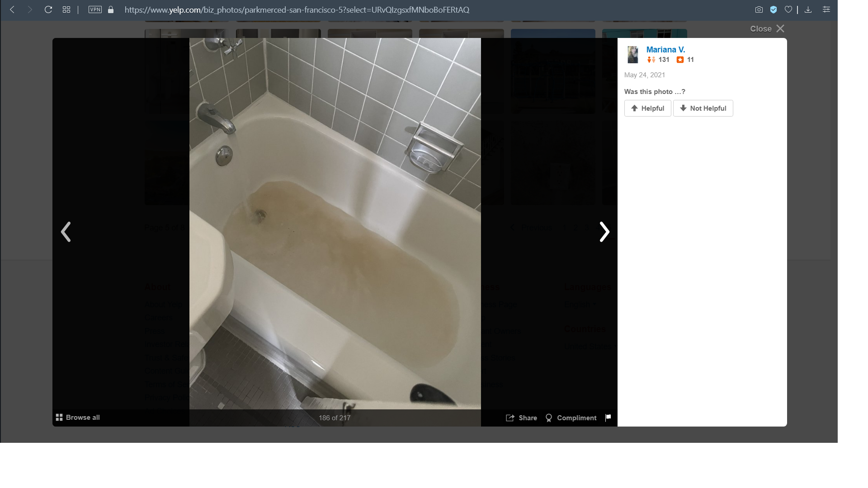Click the 'May 24, 2021' date text
The image size is (868, 488).
[x=645, y=75]
